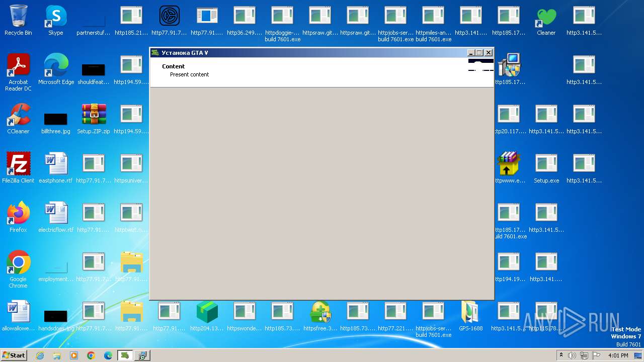The height and width of the screenshot is (362, 644).
Task: Click the Установка GTA V title bar icon
Action: [155, 53]
